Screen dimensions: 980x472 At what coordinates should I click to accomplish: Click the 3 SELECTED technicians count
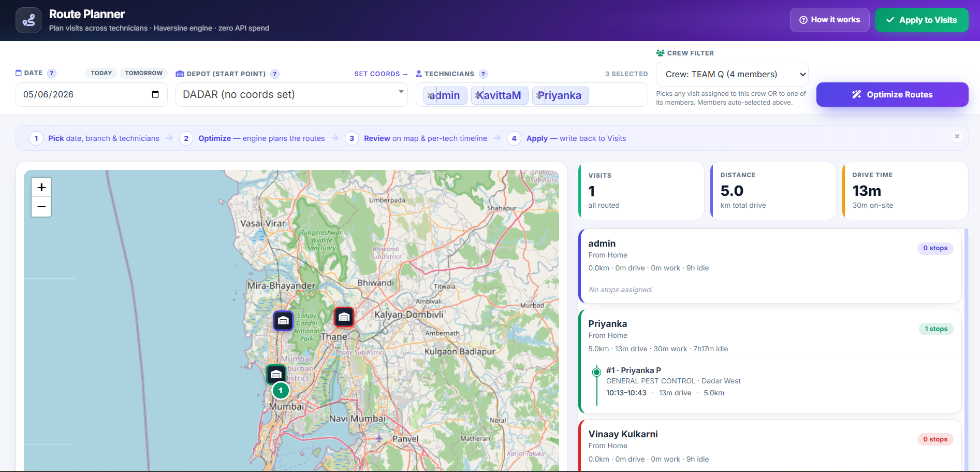click(x=626, y=74)
